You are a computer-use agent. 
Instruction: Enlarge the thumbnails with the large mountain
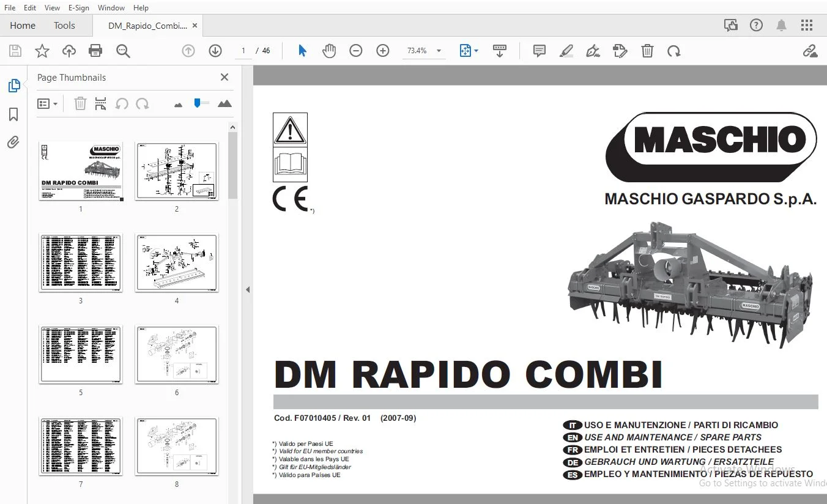224,103
